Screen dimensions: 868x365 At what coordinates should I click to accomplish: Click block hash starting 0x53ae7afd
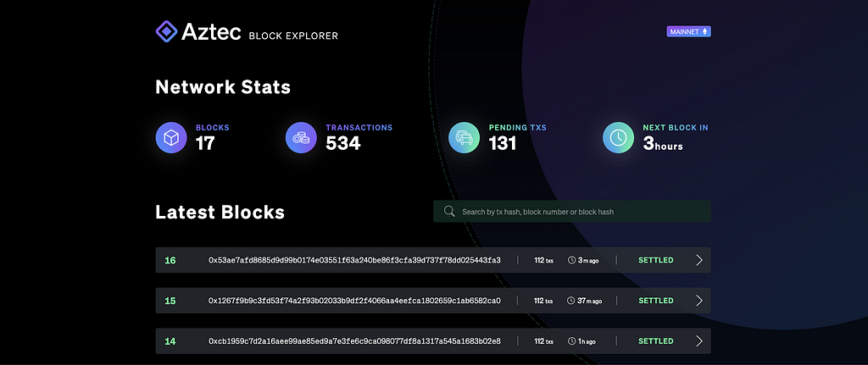pos(354,260)
